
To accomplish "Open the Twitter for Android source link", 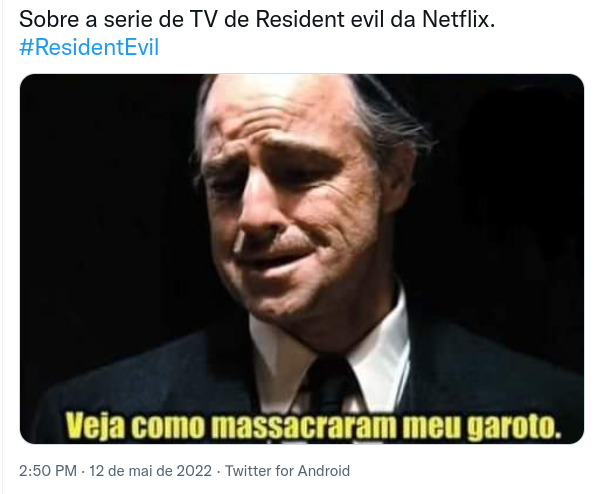I will pyautogui.click(x=287, y=471).
